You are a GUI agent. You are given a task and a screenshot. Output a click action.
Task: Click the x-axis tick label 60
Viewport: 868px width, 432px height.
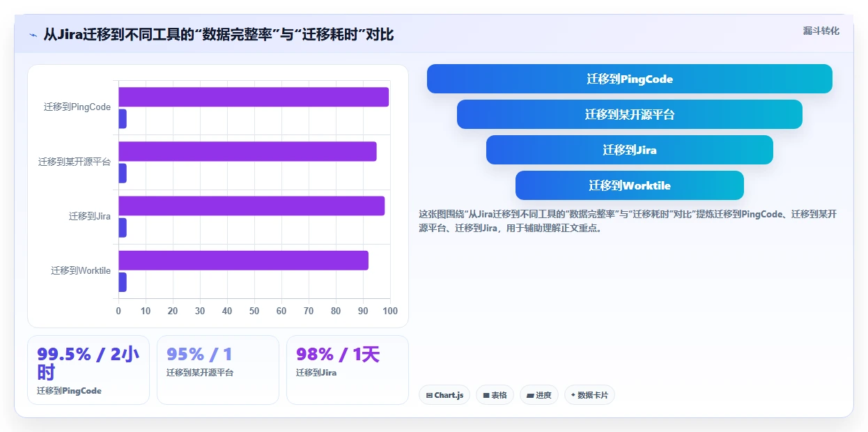click(x=281, y=311)
